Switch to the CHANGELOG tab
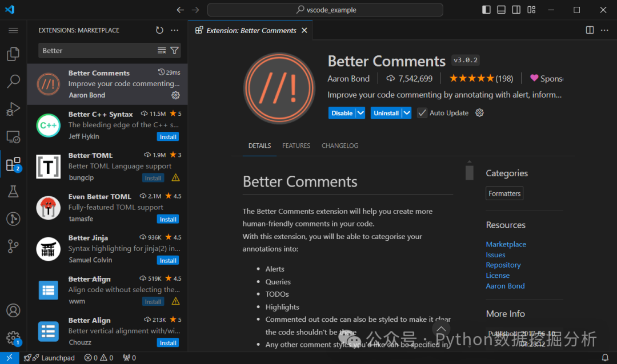The image size is (617, 364). pos(339,145)
